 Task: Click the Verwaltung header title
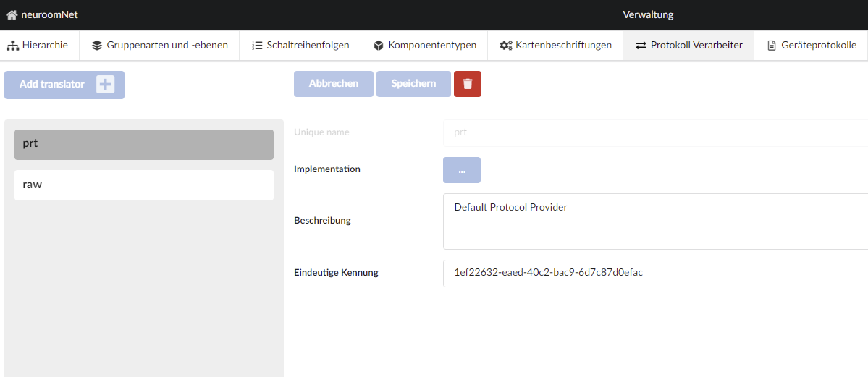(648, 15)
